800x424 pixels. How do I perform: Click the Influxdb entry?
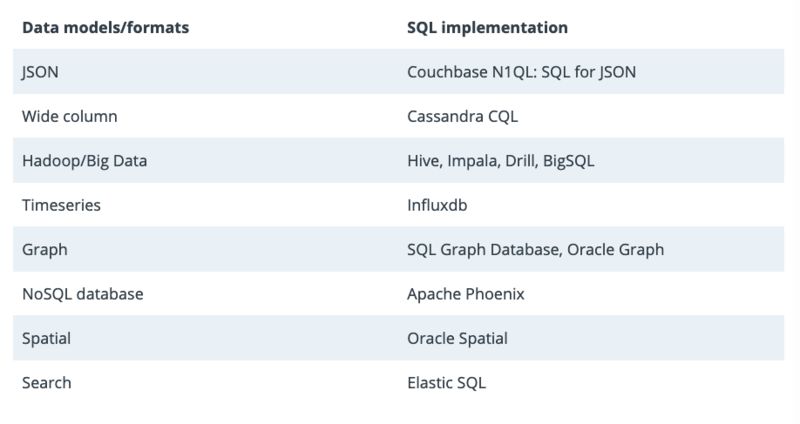(x=437, y=205)
